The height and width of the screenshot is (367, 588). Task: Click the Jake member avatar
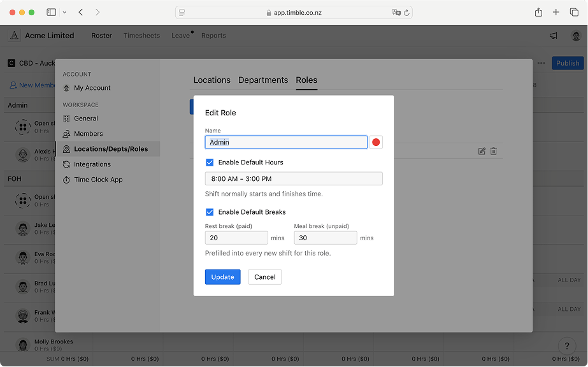tap(23, 228)
